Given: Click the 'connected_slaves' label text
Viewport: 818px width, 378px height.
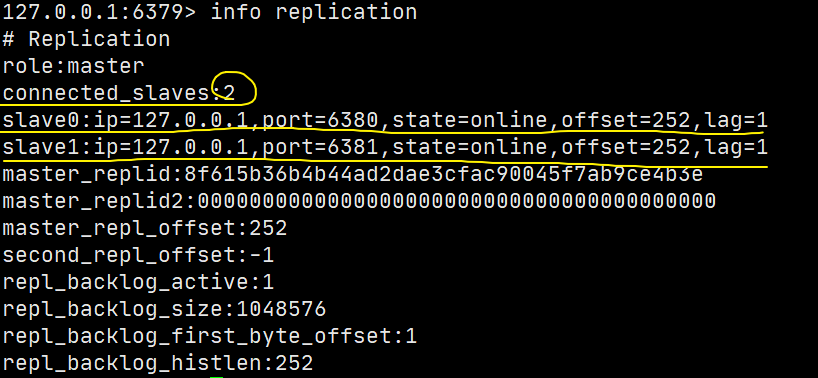Looking at the screenshot, I should tap(106, 93).
